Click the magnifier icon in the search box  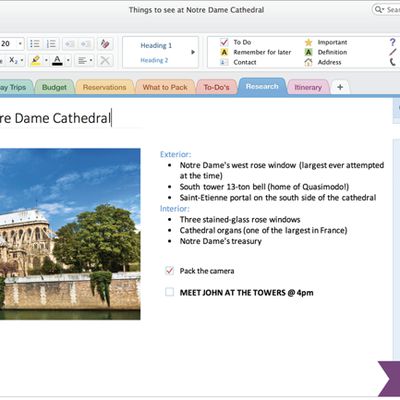(x=378, y=10)
